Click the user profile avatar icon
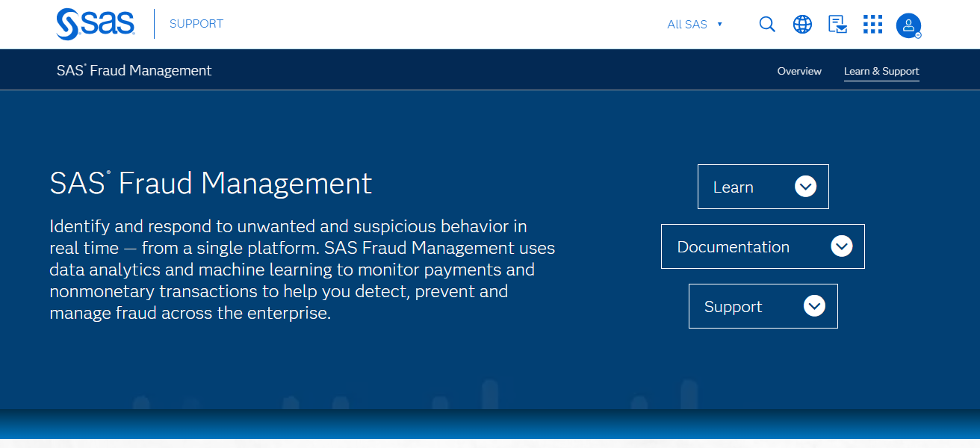The width and height of the screenshot is (980, 448). pyautogui.click(x=908, y=25)
